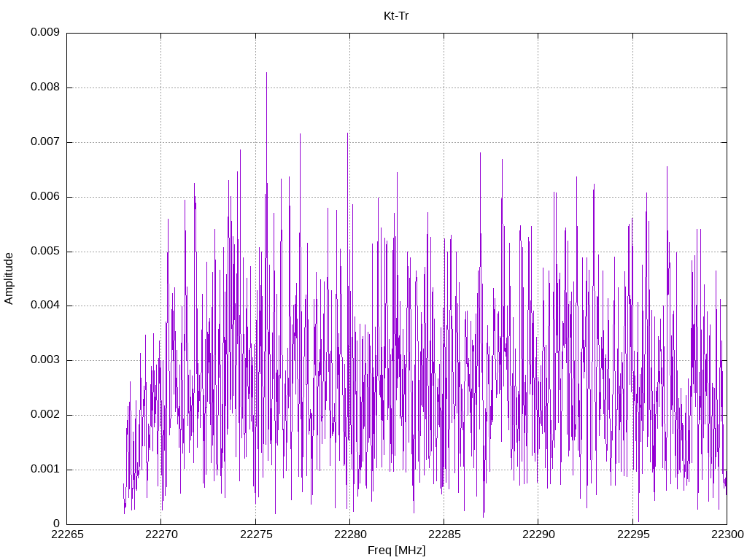Click the Freq [MHz] x-axis label
Screen dimensions: 747x560
coord(396,551)
